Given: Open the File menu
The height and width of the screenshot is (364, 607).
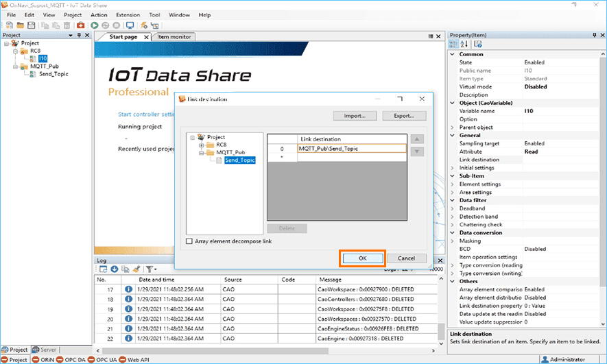Looking at the screenshot, I should [x=11, y=15].
